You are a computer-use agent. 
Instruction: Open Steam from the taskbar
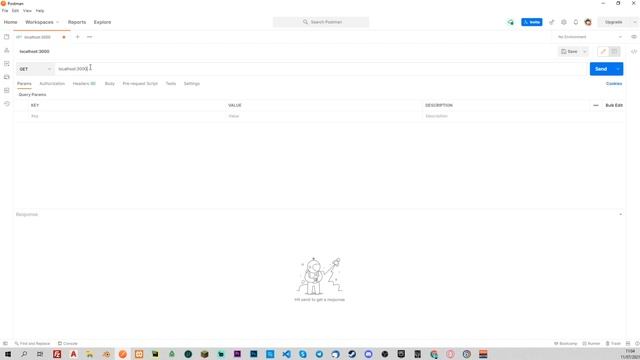(x=352, y=354)
